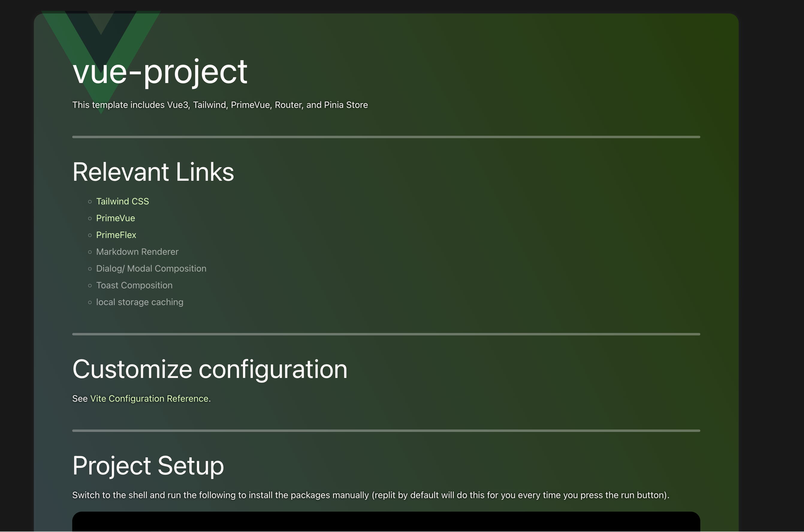Click the Markdown Renderer list item
This screenshot has height=532, width=804.
(137, 252)
